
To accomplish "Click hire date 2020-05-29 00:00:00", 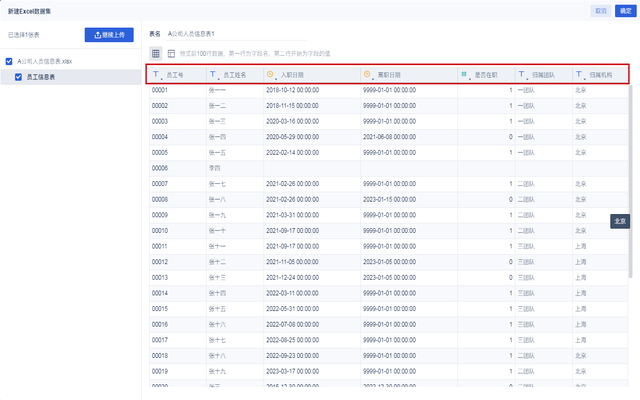I will click(x=293, y=137).
